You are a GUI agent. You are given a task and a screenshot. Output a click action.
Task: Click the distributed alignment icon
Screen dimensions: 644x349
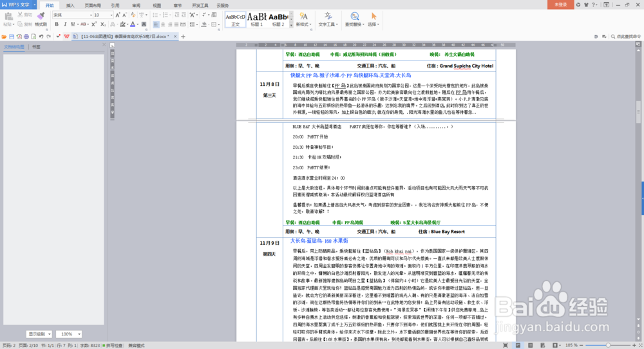pyautogui.click(x=183, y=24)
